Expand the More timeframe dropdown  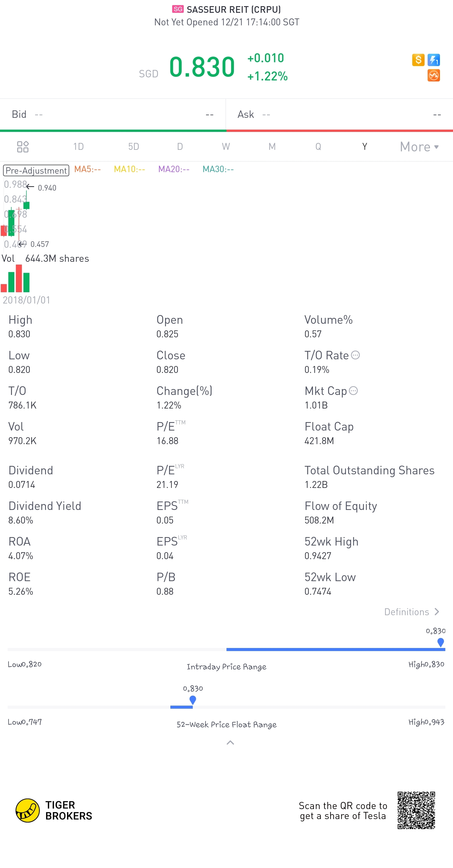[x=419, y=147]
